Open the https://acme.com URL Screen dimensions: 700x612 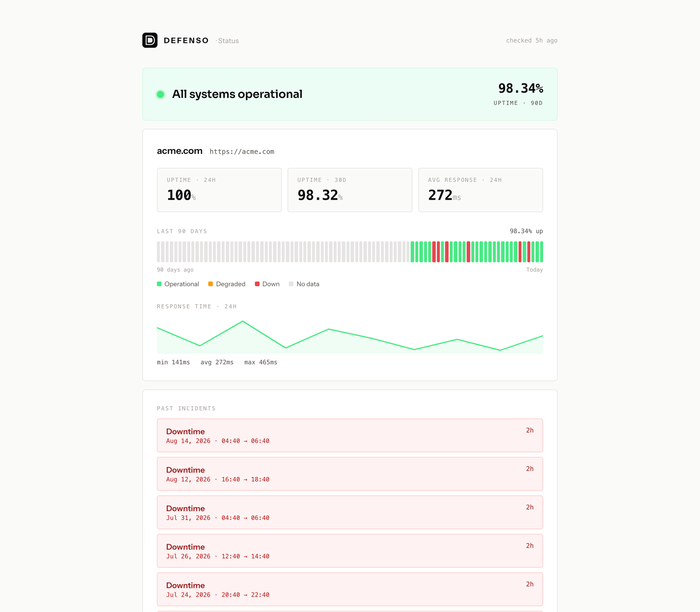tap(242, 152)
